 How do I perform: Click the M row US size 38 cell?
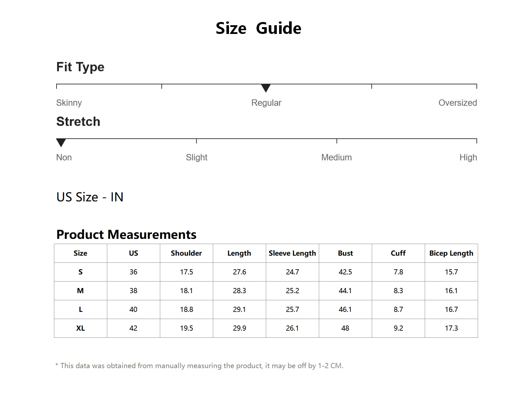pos(133,291)
